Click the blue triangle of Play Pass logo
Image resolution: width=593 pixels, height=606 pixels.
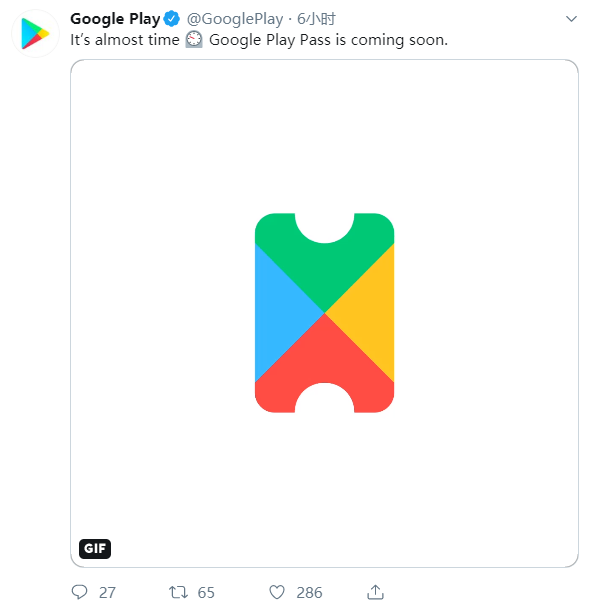point(282,313)
